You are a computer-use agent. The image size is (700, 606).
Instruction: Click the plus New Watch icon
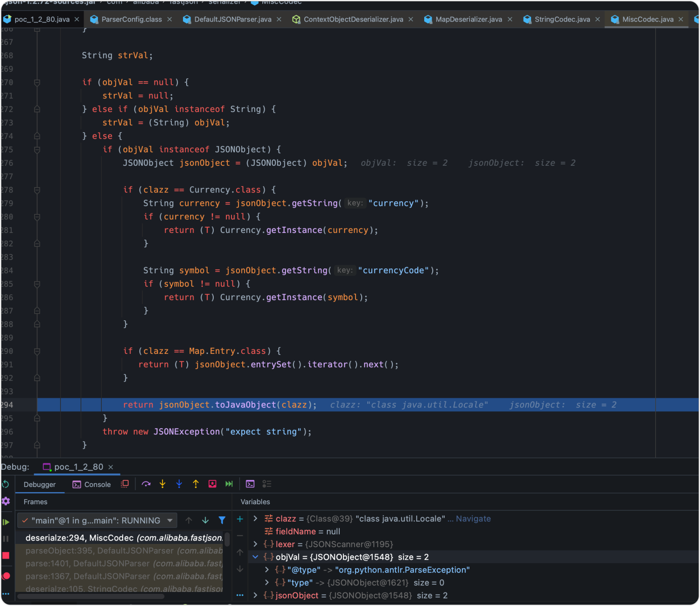tap(240, 519)
